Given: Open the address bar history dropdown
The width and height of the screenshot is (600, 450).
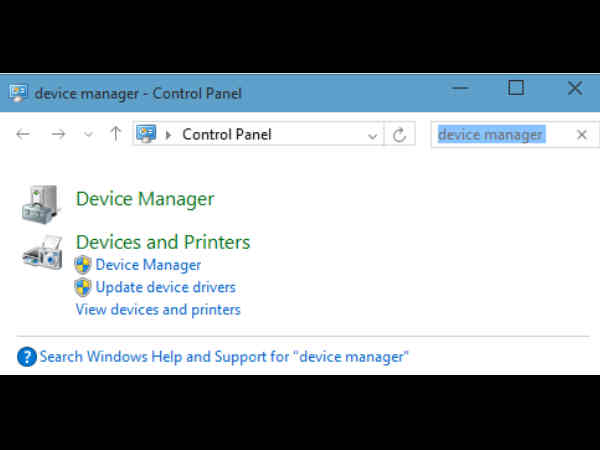Looking at the screenshot, I should pos(372,135).
